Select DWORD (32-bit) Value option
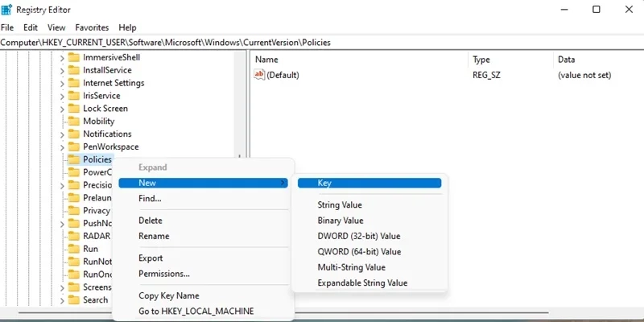 (358, 236)
